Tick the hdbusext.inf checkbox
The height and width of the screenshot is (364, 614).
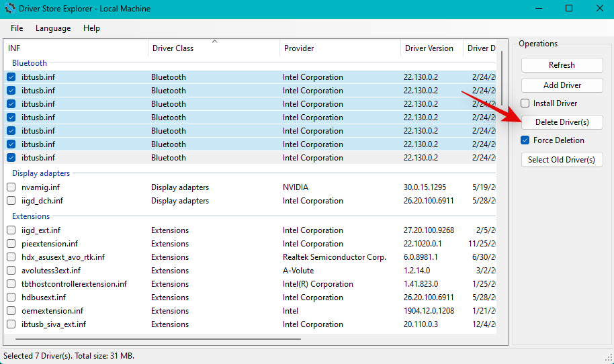point(11,298)
